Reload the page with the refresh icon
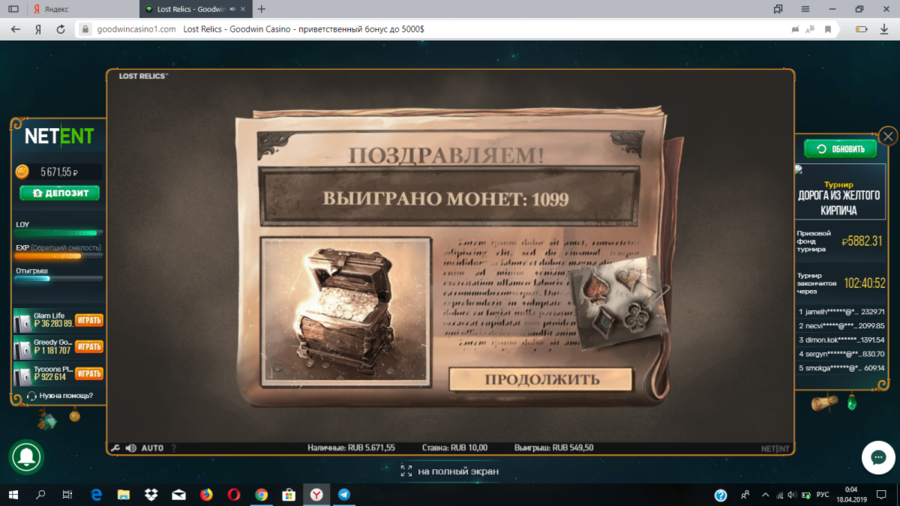The image size is (900, 506). click(x=61, y=29)
